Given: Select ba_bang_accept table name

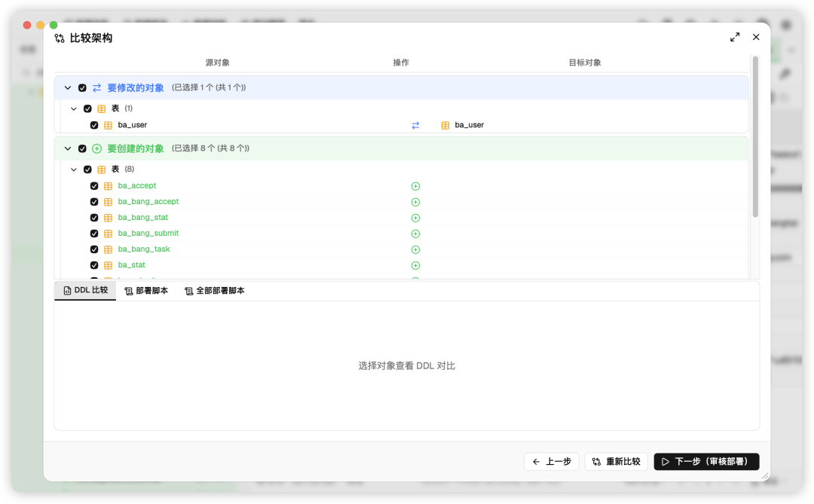Looking at the screenshot, I should [148, 201].
